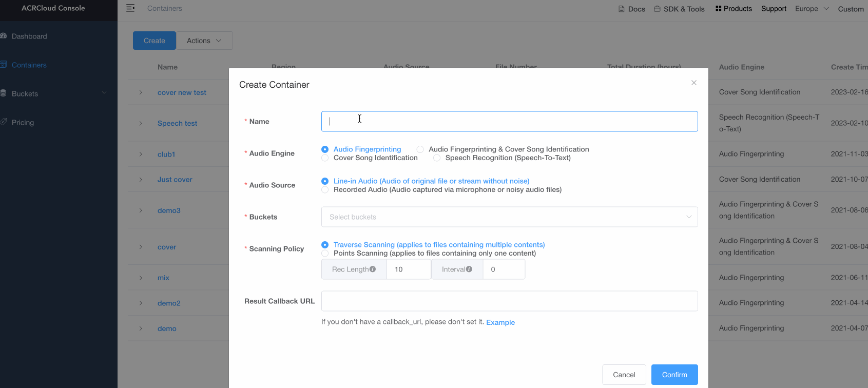Open the callback URL Example link
The height and width of the screenshot is (388, 868).
click(x=500, y=322)
